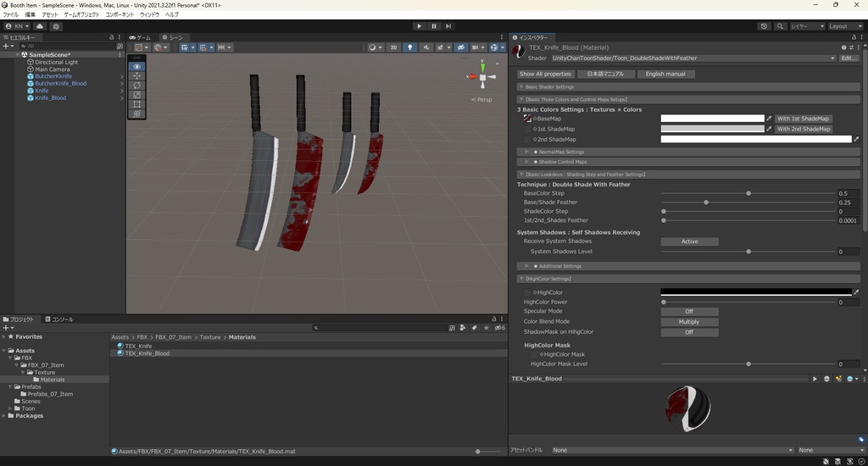Click the Step frame button

pos(448,26)
